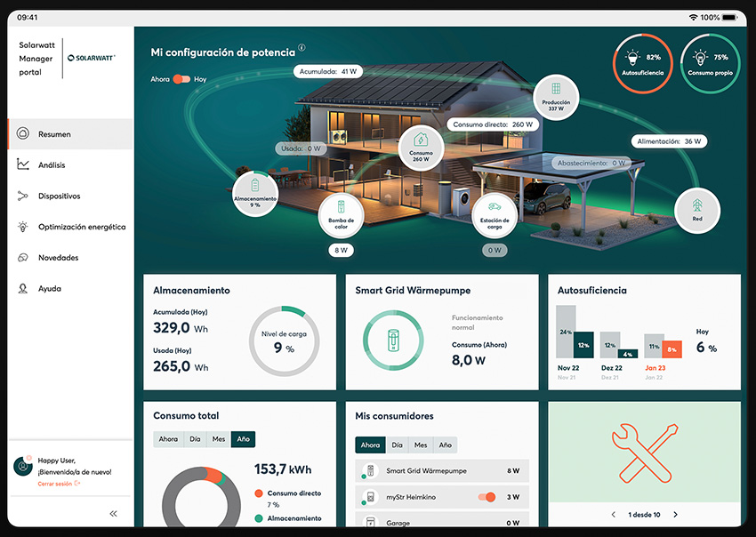Expand the next page of consumers with right chevron
This screenshot has width=756, height=537.
pos(676,514)
